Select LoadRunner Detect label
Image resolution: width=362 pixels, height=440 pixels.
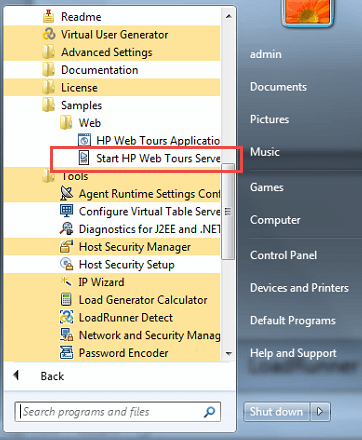[x=126, y=318]
